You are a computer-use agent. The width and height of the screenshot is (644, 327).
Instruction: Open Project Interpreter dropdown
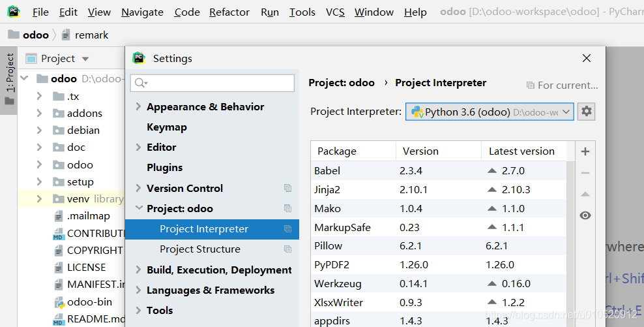pyautogui.click(x=490, y=112)
